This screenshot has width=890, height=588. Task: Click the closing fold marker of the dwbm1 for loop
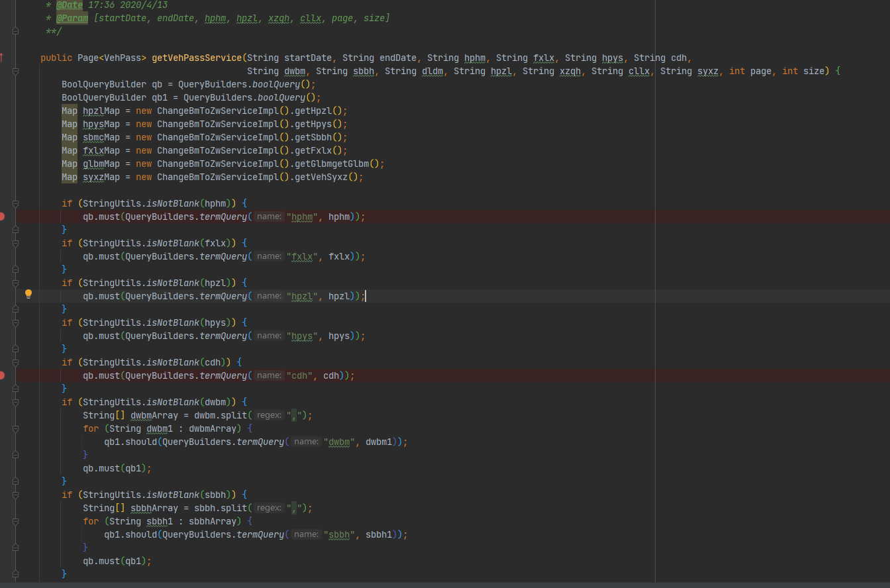coord(15,455)
